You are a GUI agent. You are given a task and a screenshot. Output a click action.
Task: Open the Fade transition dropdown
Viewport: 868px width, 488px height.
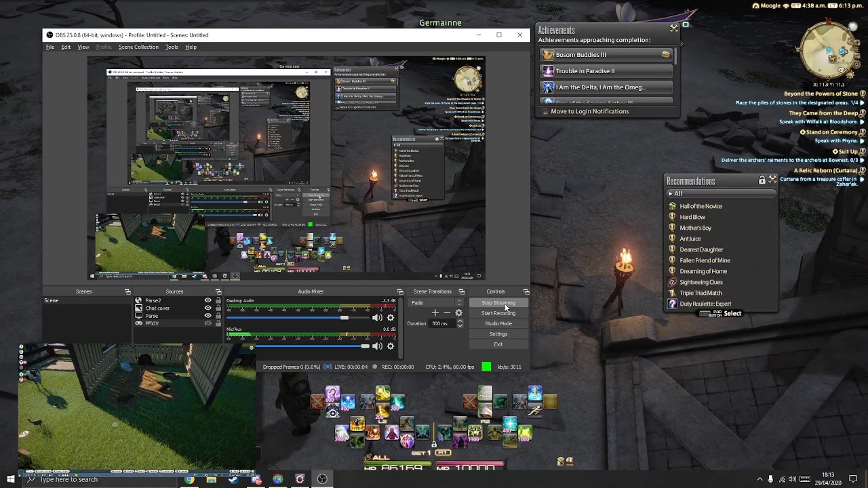(x=435, y=303)
